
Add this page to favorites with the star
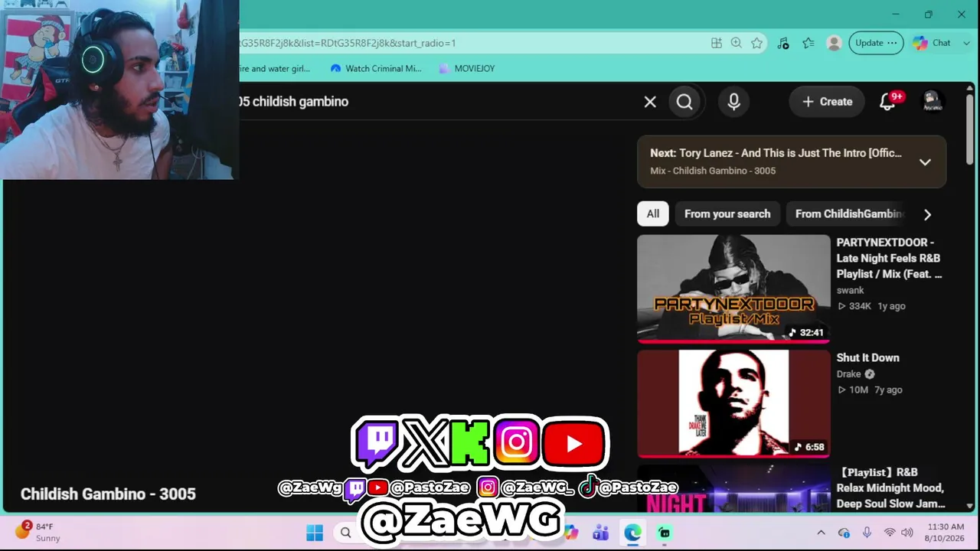pos(757,43)
